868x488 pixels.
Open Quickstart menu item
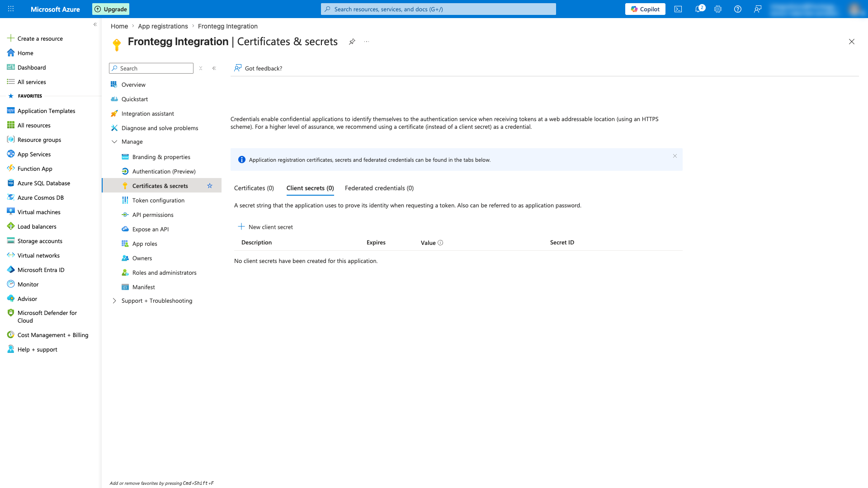135,99
